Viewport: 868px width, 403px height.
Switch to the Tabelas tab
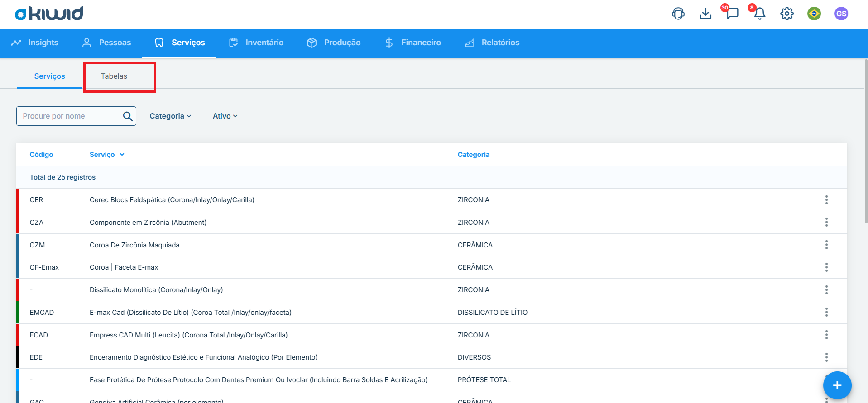(x=114, y=76)
